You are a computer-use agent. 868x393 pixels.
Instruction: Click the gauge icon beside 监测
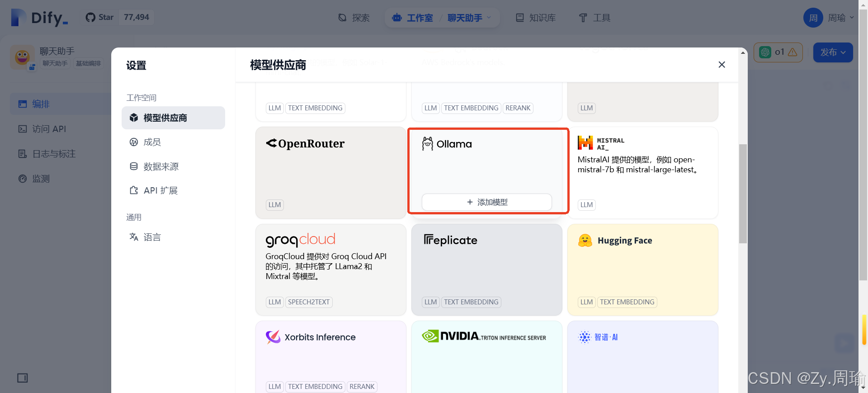click(23, 179)
